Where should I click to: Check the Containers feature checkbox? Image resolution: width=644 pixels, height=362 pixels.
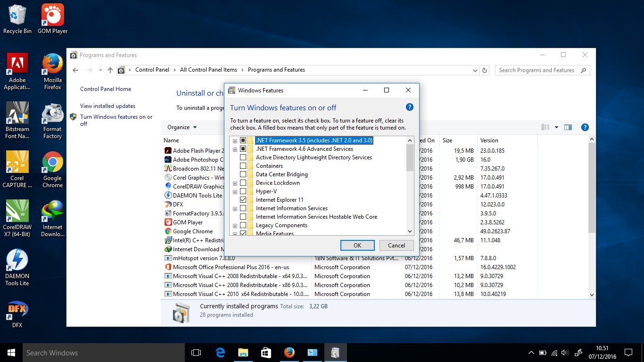[243, 166]
